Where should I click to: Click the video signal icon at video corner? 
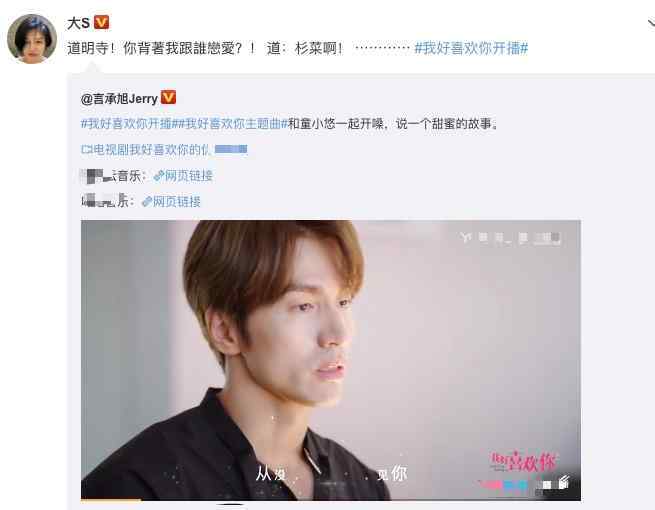pyautogui.click(x=564, y=482)
